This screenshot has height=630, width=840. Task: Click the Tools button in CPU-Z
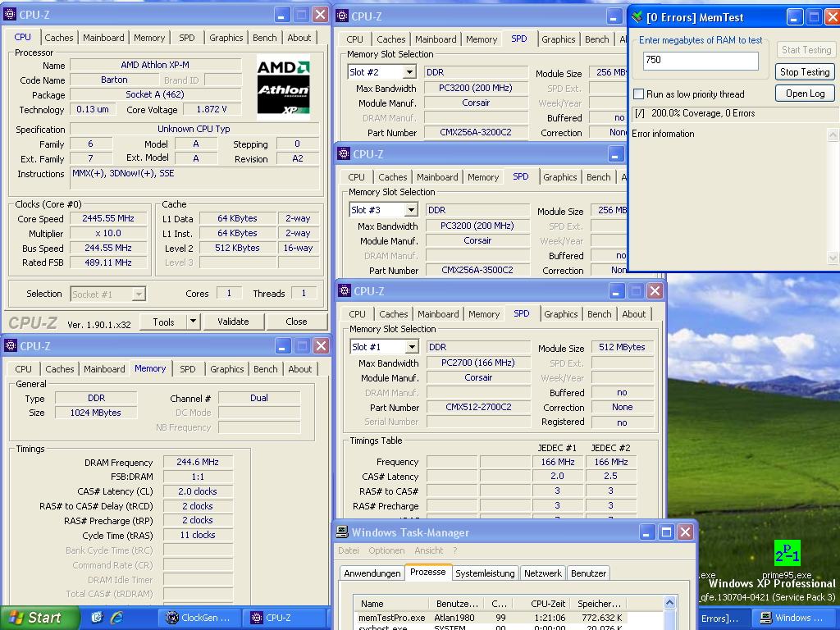(163, 322)
